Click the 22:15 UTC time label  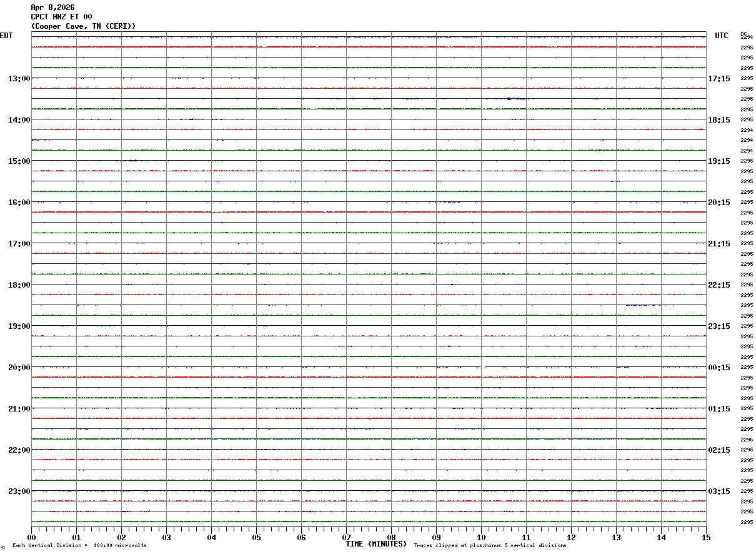coord(719,285)
